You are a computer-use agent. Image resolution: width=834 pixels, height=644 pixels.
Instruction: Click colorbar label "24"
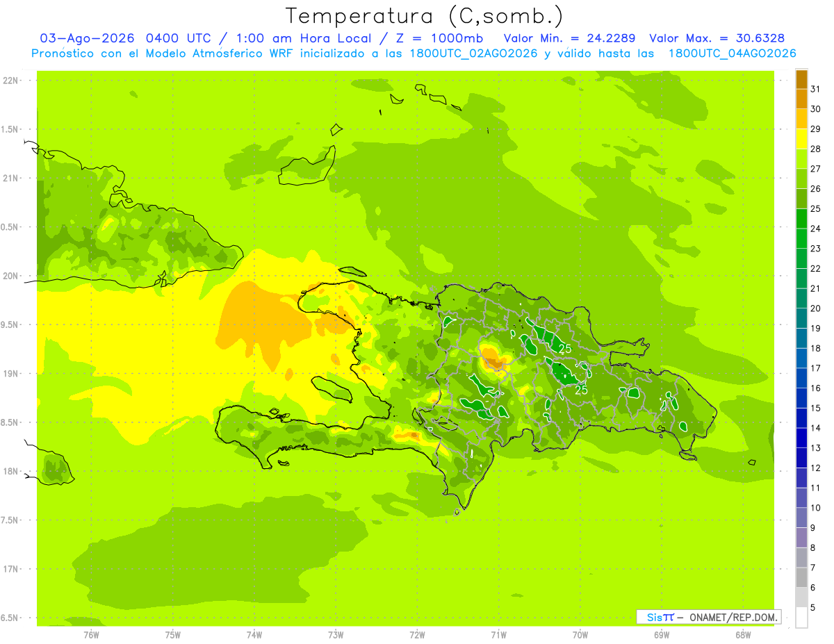tap(816, 229)
